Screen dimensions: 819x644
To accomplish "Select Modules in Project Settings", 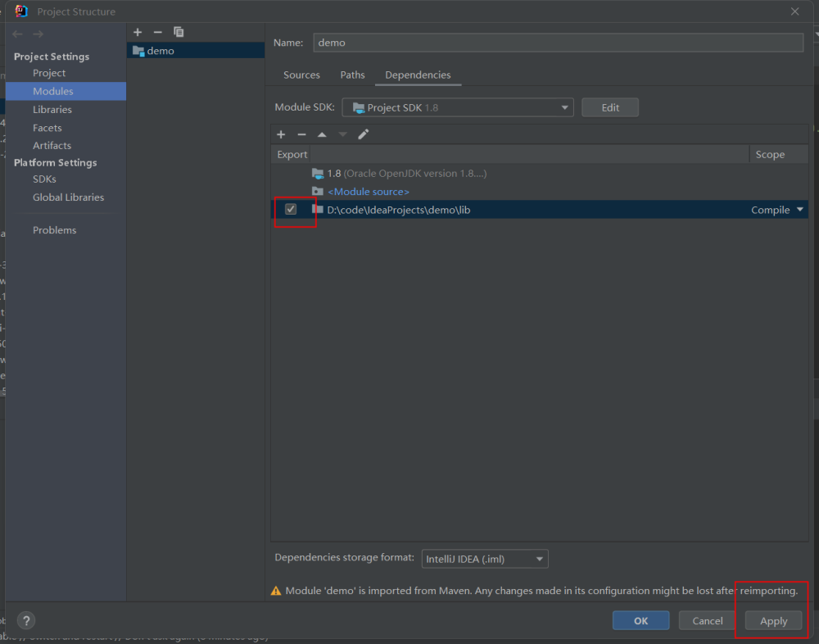I will coord(66,91).
